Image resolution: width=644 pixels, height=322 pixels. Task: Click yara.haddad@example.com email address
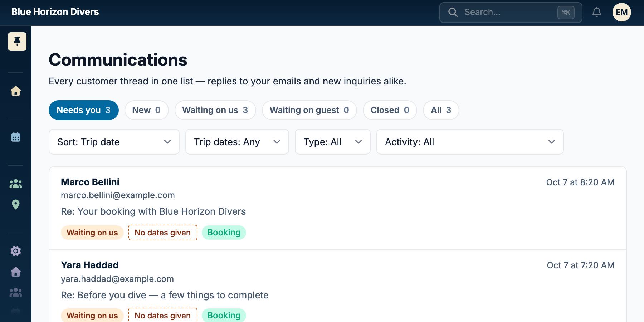click(x=117, y=279)
